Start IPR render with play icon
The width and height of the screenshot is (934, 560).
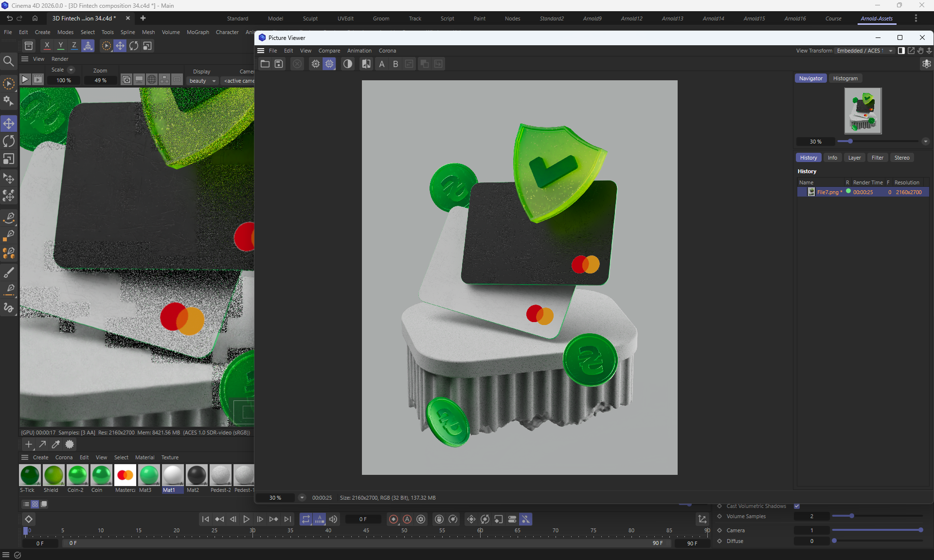[x=25, y=79]
